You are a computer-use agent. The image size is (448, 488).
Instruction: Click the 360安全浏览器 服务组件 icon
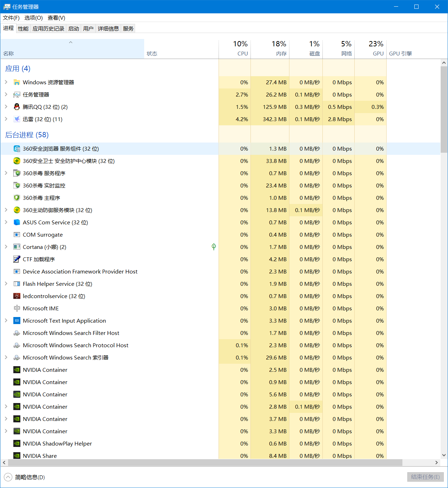pos(16,149)
